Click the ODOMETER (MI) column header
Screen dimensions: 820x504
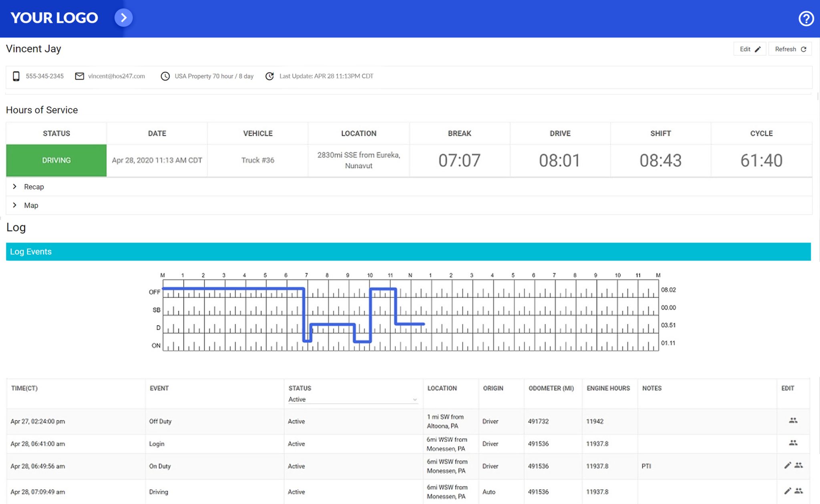pos(551,388)
